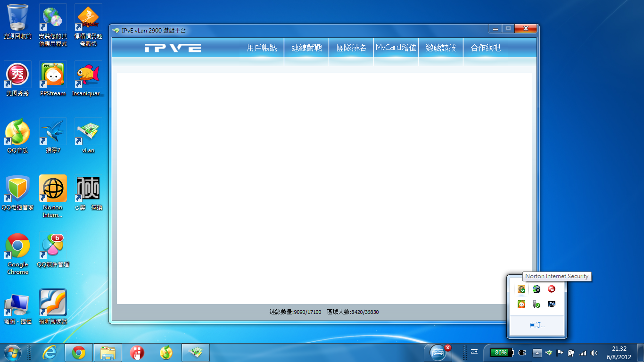Open the 遊戲競技 tab
The width and height of the screenshot is (644, 362).
tap(441, 48)
